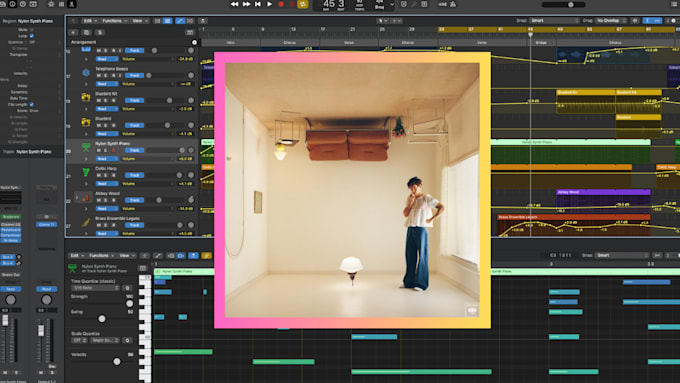The image size is (680, 383).
Task: Toggle the Clip Length checkbox in Region inspector
Action: point(31,105)
